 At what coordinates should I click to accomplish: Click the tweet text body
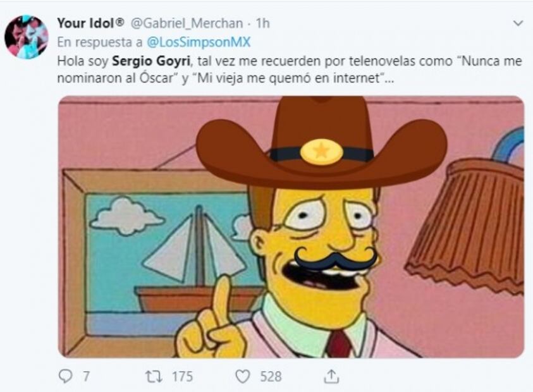tap(290, 70)
